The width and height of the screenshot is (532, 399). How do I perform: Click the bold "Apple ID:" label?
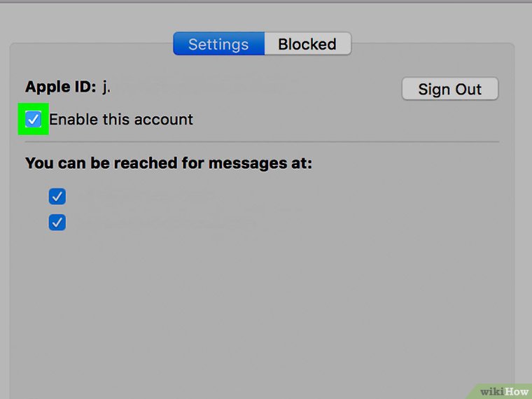pos(60,87)
